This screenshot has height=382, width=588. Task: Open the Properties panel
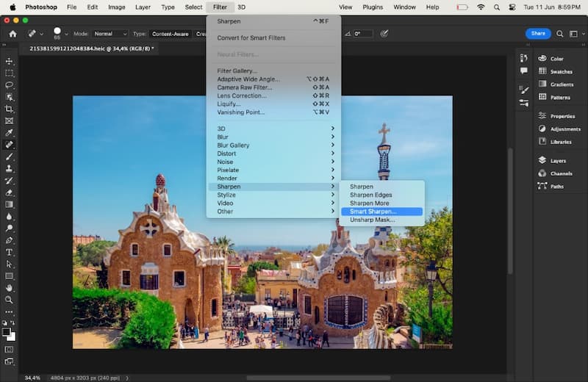pyautogui.click(x=558, y=116)
